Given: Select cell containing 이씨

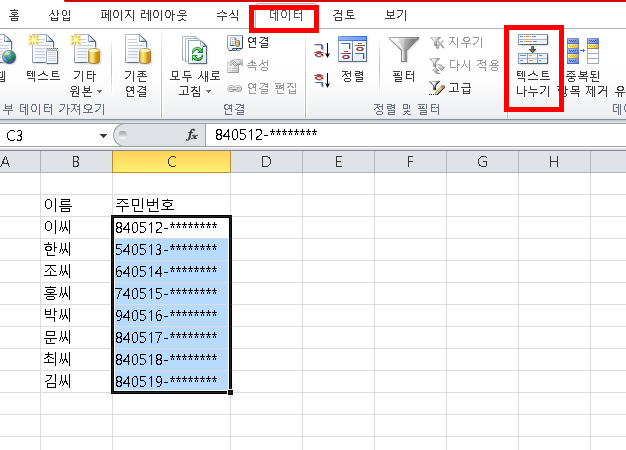Looking at the screenshot, I should (76, 227).
